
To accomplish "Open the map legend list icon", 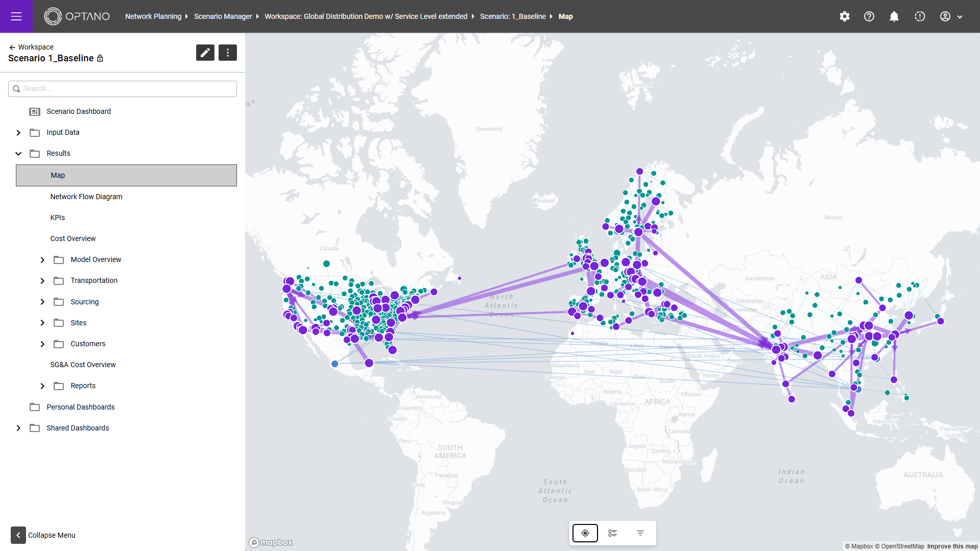I will (613, 533).
